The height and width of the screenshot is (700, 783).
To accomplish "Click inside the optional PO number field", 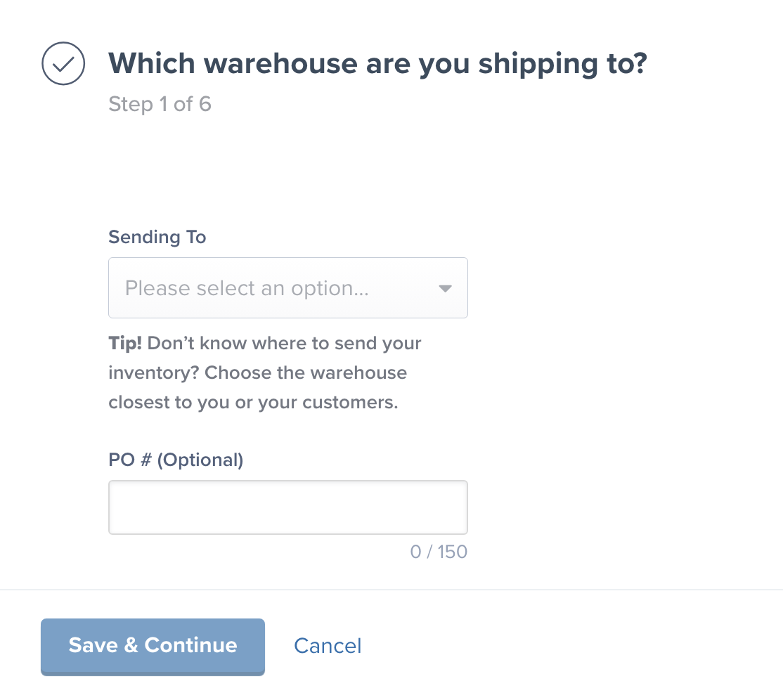I will (288, 507).
